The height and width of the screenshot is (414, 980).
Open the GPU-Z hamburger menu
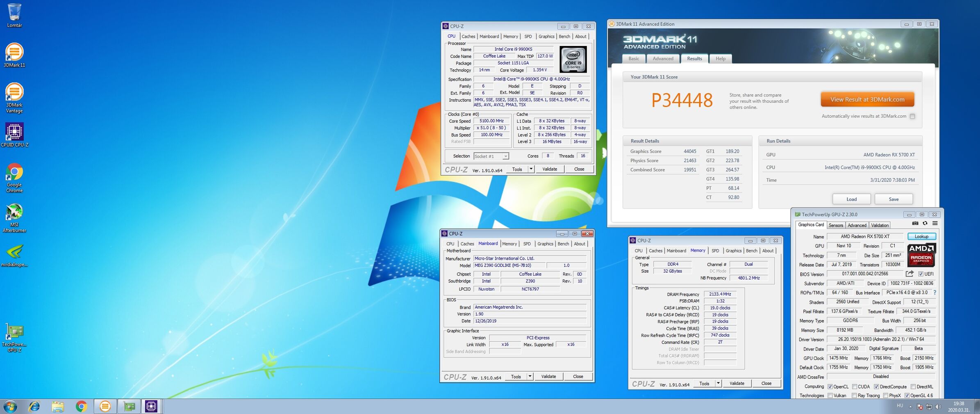click(935, 224)
